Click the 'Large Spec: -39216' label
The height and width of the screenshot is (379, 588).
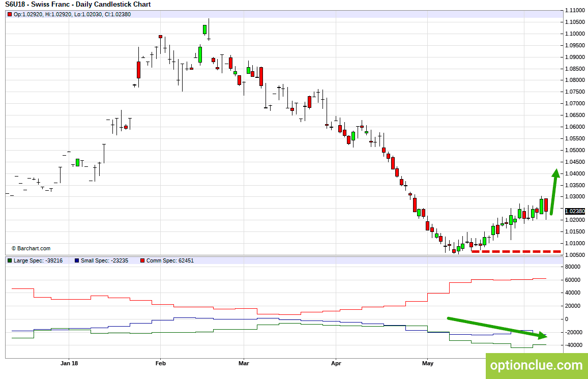tap(38, 260)
